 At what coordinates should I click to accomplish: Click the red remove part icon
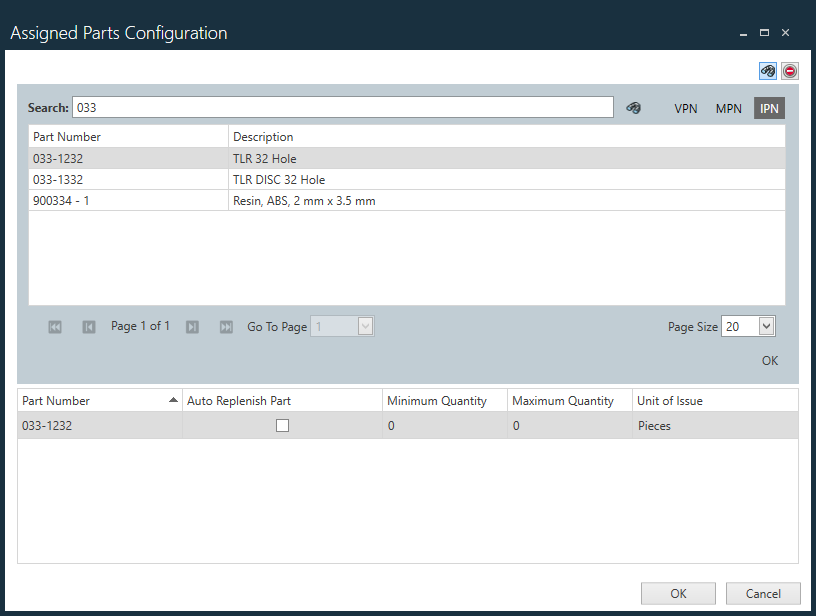tap(789, 71)
